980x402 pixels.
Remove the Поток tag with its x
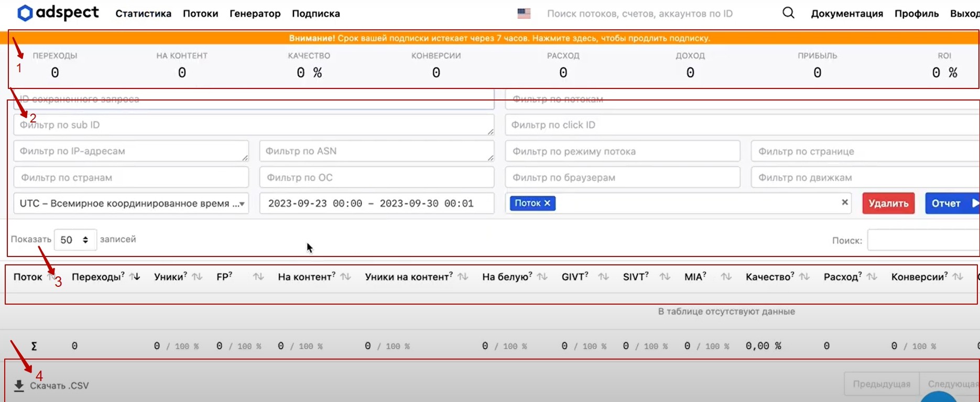(x=547, y=203)
